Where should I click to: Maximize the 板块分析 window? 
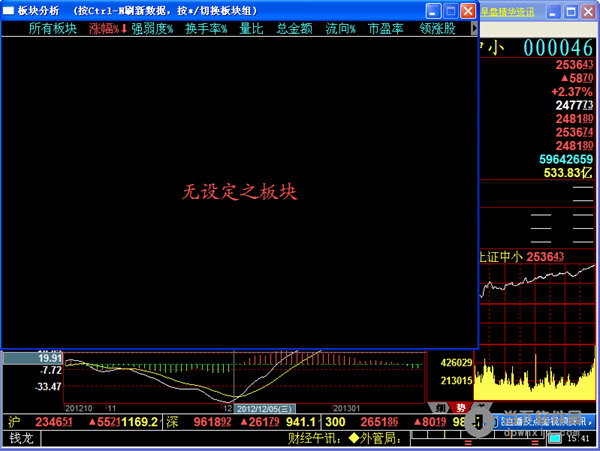[451, 11]
